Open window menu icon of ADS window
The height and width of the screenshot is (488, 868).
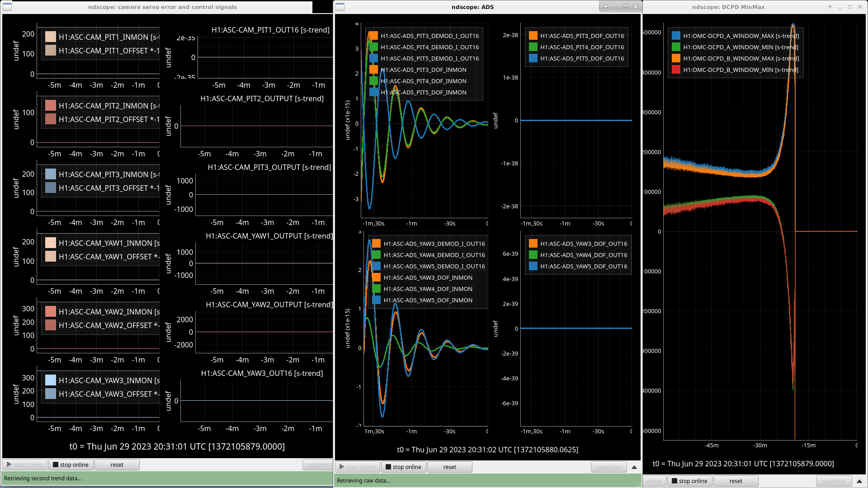tap(340, 7)
